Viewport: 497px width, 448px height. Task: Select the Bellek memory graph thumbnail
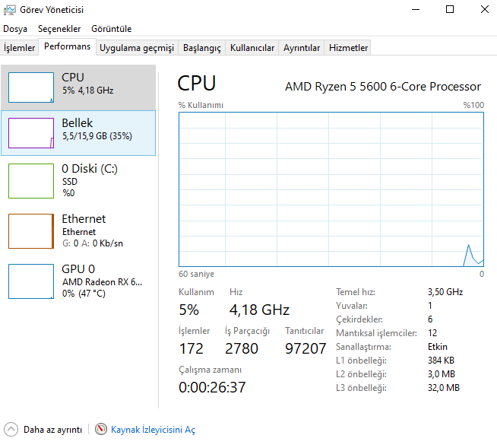31,133
